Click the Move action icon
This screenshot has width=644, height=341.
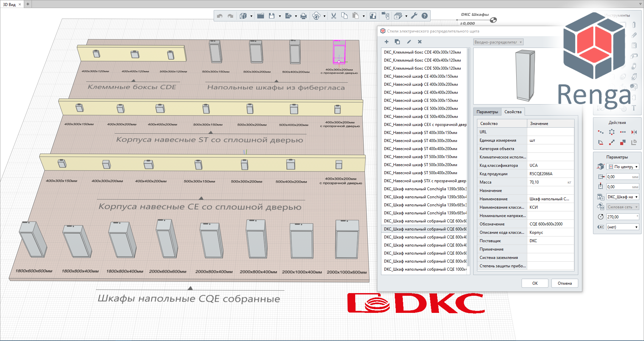point(601,132)
